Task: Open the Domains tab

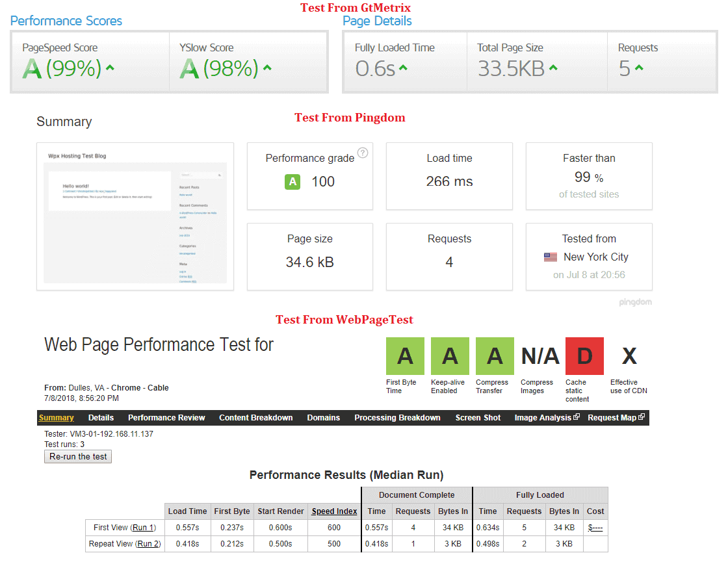Action: (324, 418)
